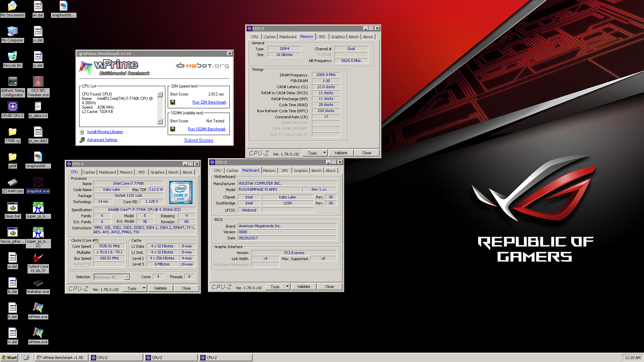The width and height of the screenshot is (644, 362).
Task: Click the model field ROG RAMPAGE VI APEX
Action: pyautogui.click(x=270, y=189)
